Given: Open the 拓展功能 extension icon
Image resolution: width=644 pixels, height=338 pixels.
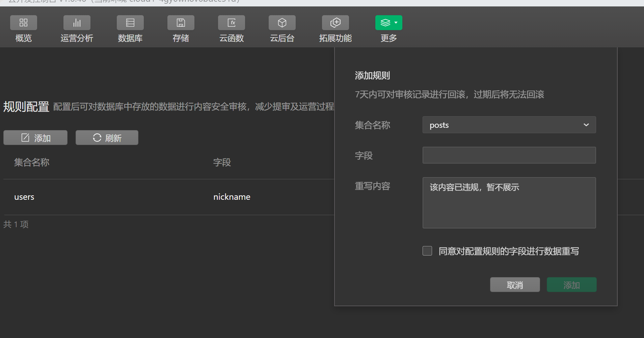Looking at the screenshot, I should tap(336, 23).
